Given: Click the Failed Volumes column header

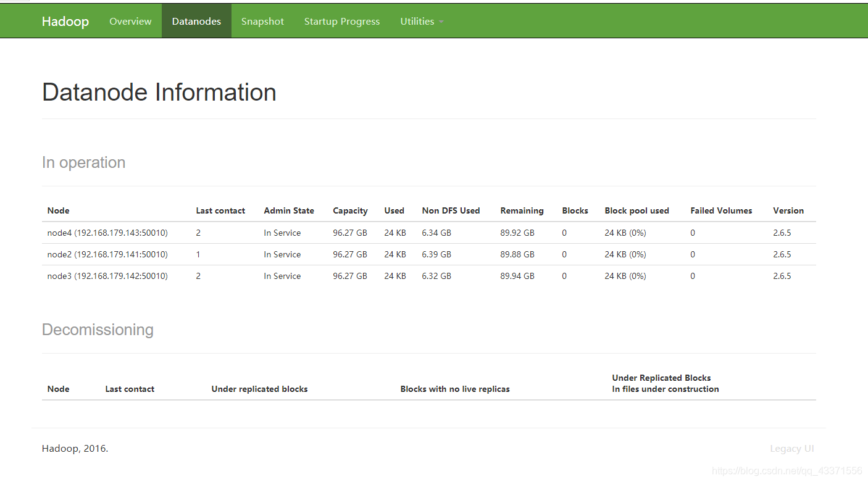Looking at the screenshot, I should click(x=721, y=210).
